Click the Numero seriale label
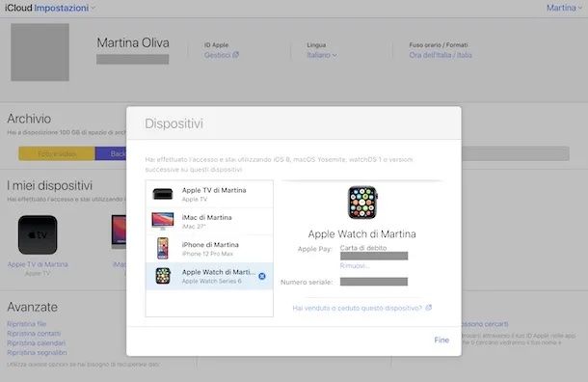The image size is (588, 382). (307, 283)
